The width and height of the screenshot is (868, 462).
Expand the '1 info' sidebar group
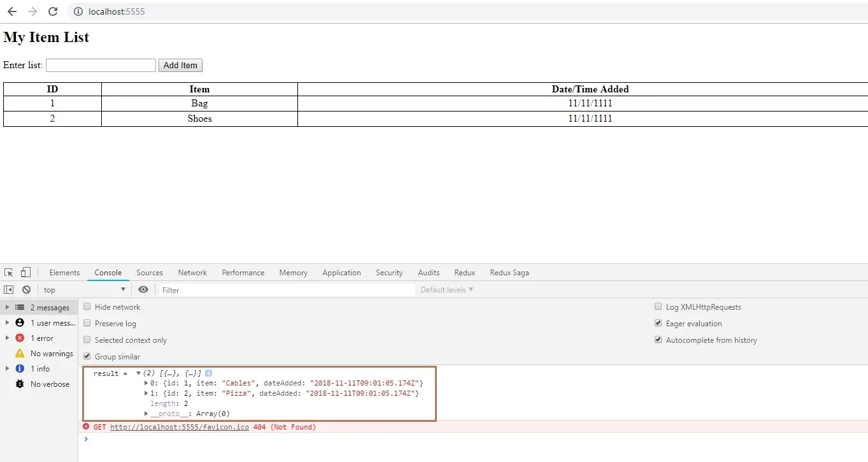7,368
